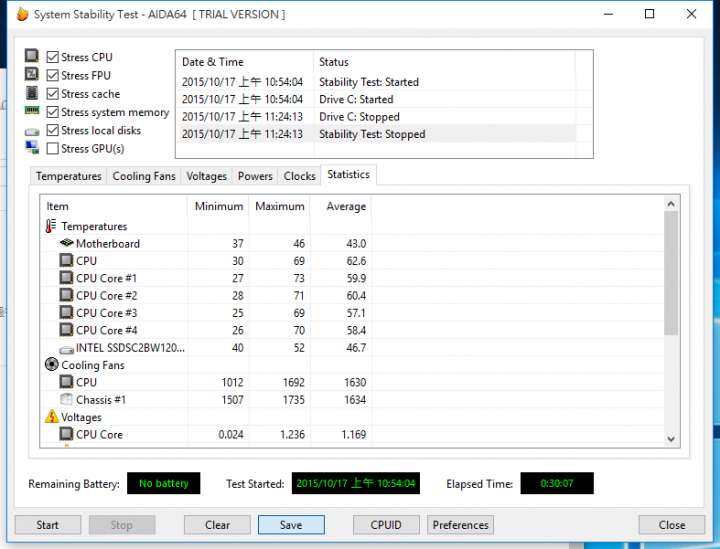Select the Statistics tab

tap(349, 175)
